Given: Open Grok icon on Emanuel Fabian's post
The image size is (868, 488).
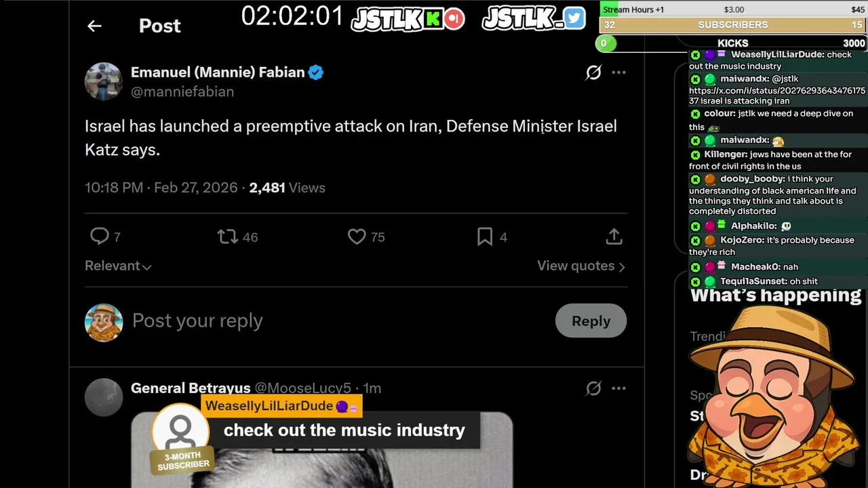Looking at the screenshot, I should click(x=593, y=73).
